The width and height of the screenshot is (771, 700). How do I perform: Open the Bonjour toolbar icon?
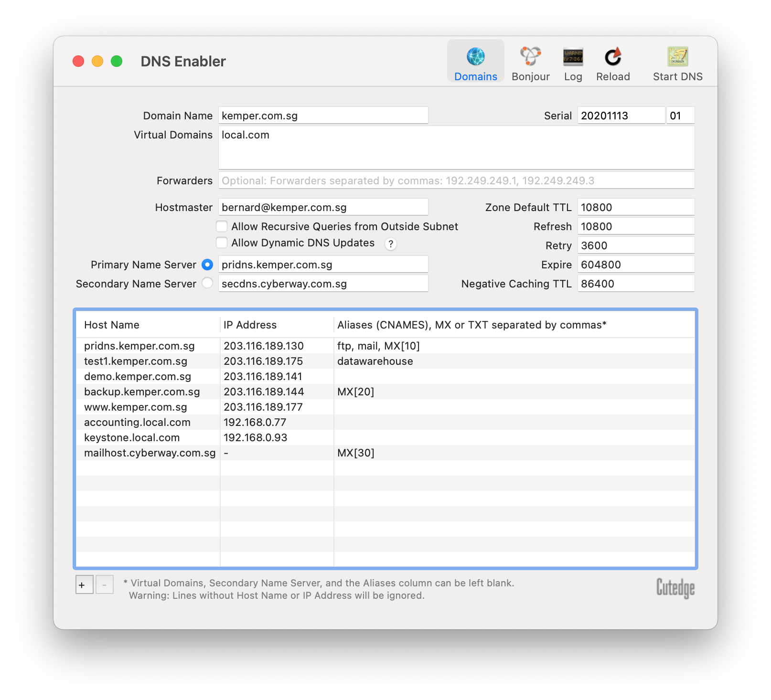(530, 57)
